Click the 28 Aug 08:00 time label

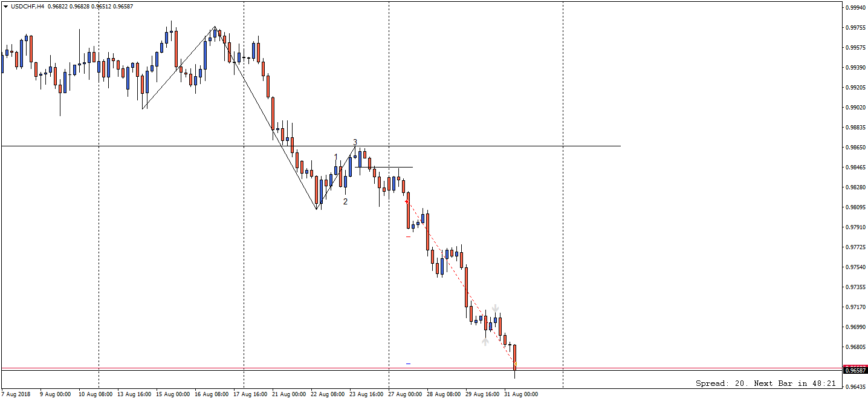(444, 394)
